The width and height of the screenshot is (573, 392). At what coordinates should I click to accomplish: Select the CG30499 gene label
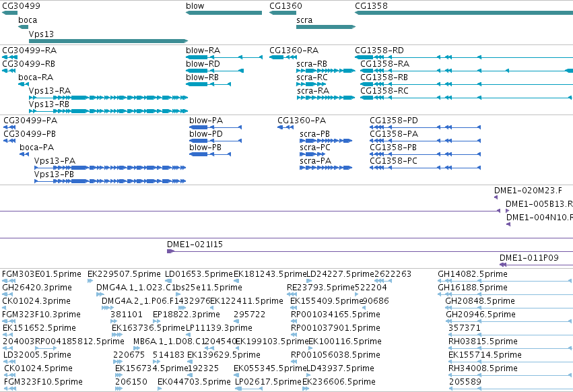point(21,6)
